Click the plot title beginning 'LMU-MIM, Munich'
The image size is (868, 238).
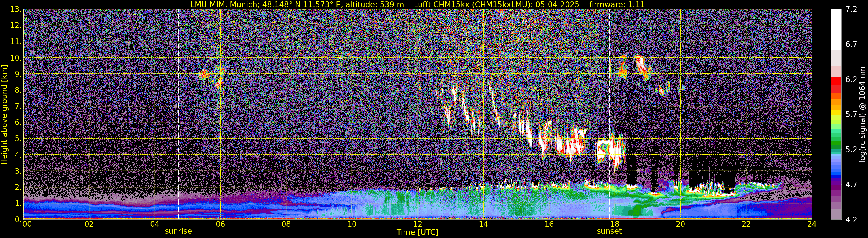click(417, 4)
